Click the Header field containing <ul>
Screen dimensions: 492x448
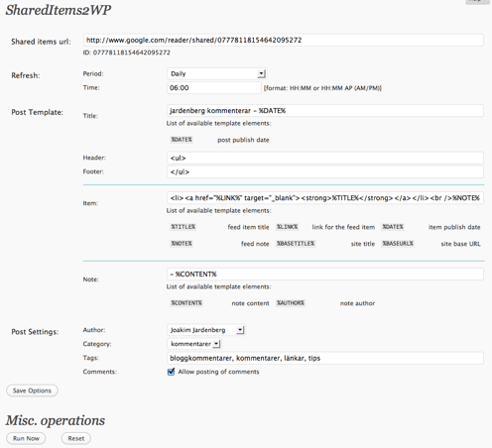click(325, 158)
